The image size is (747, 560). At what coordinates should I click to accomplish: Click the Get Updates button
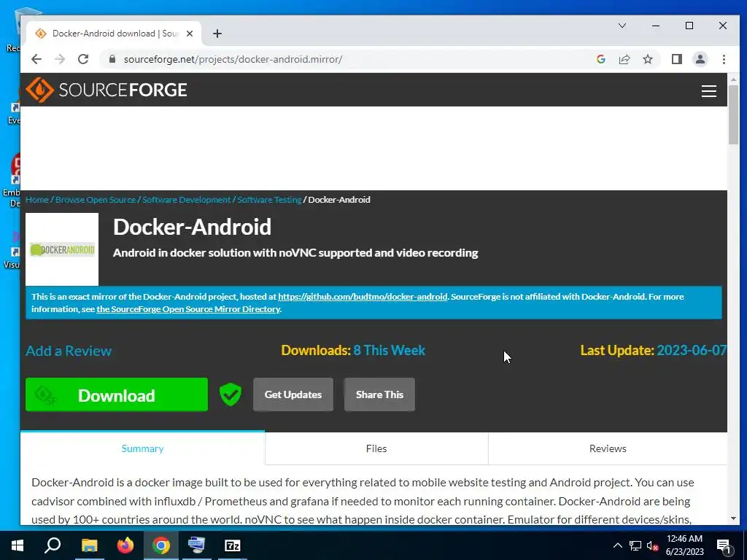click(293, 394)
